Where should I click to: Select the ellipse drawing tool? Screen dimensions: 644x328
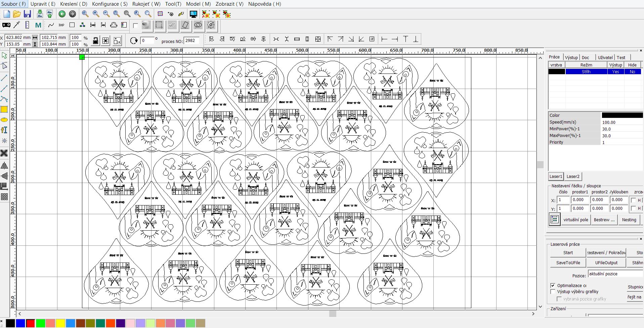pos(4,120)
